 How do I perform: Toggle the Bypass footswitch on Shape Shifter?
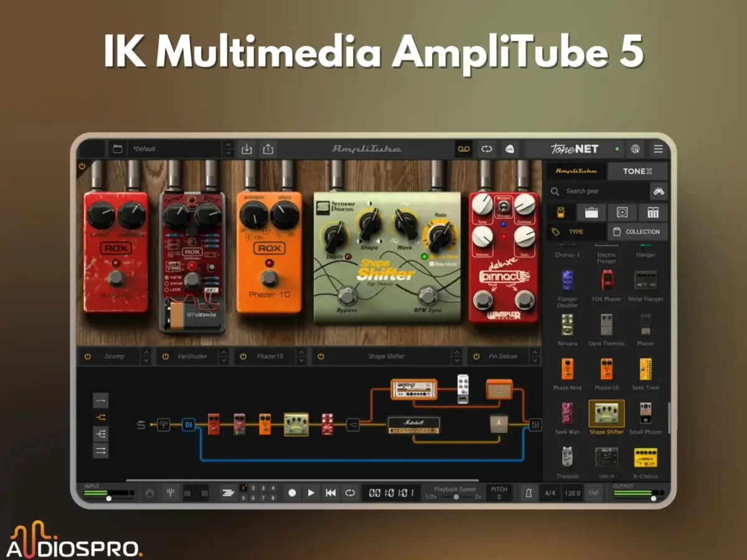coord(347,295)
